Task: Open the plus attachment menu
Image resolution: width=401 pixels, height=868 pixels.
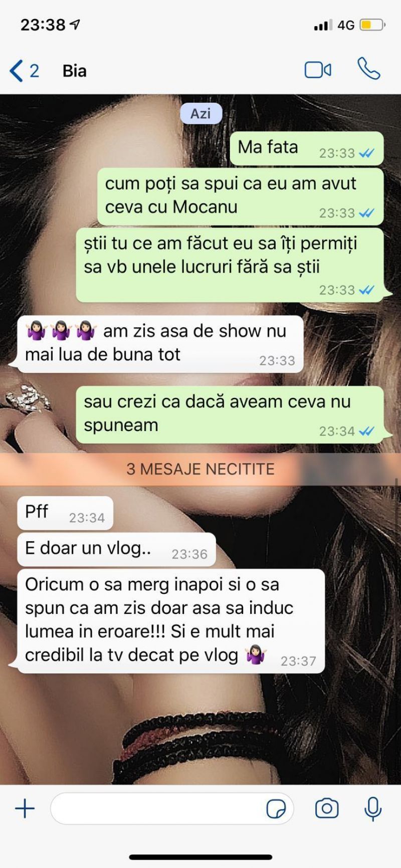Action: [25, 808]
